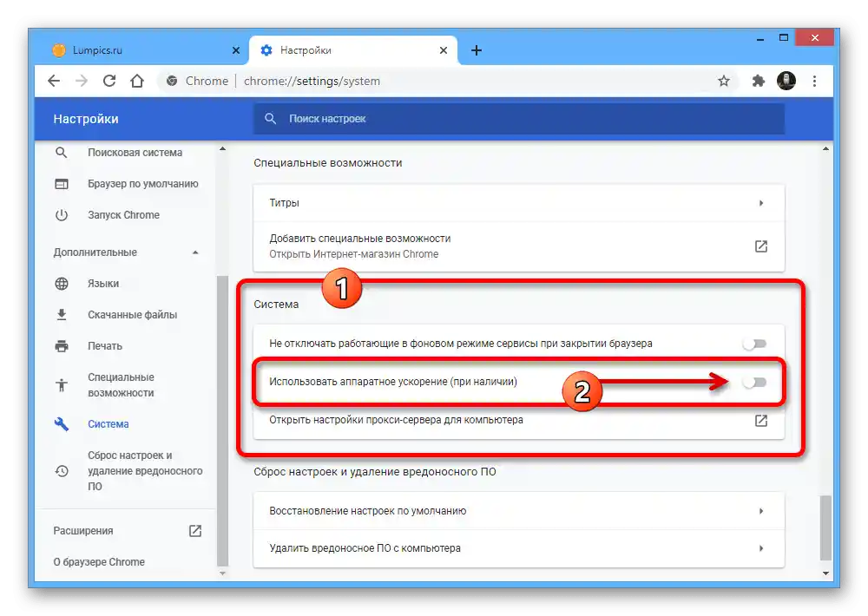This screenshot has width=868, height=616.
Task: Reload the settings page
Action: point(109,81)
